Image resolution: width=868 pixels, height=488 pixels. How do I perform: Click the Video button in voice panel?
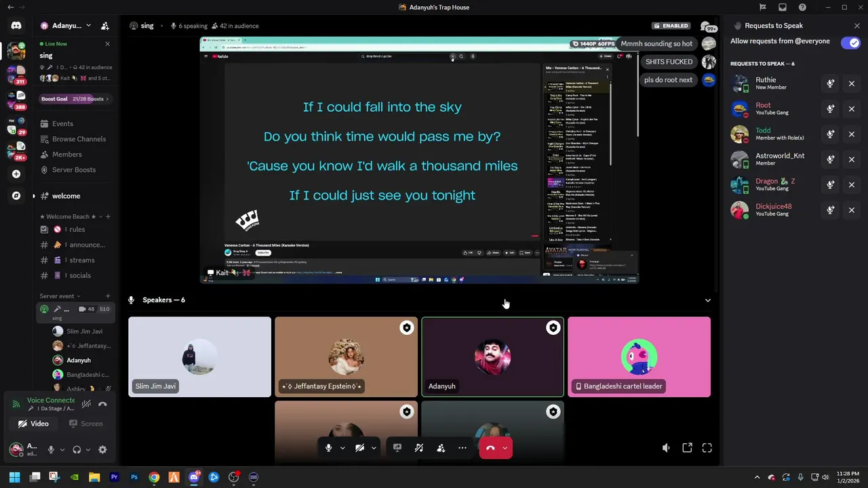(33, 424)
